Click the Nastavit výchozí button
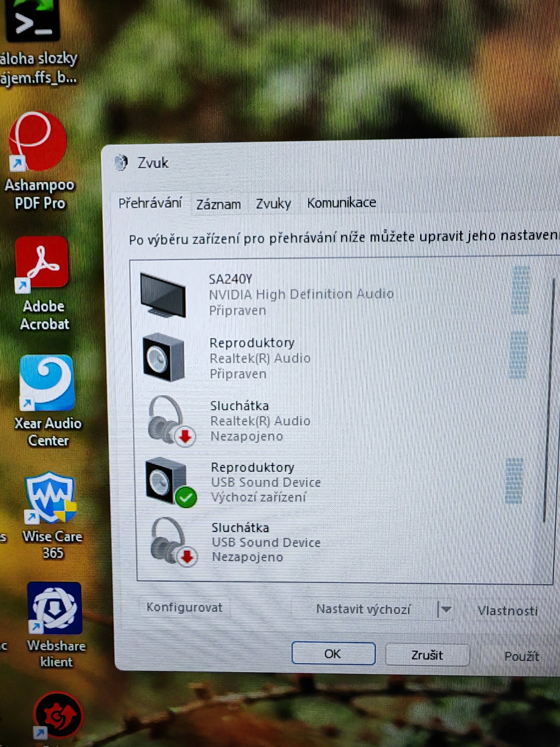The width and height of the screenshot is (560, 747). pos(363,609)
